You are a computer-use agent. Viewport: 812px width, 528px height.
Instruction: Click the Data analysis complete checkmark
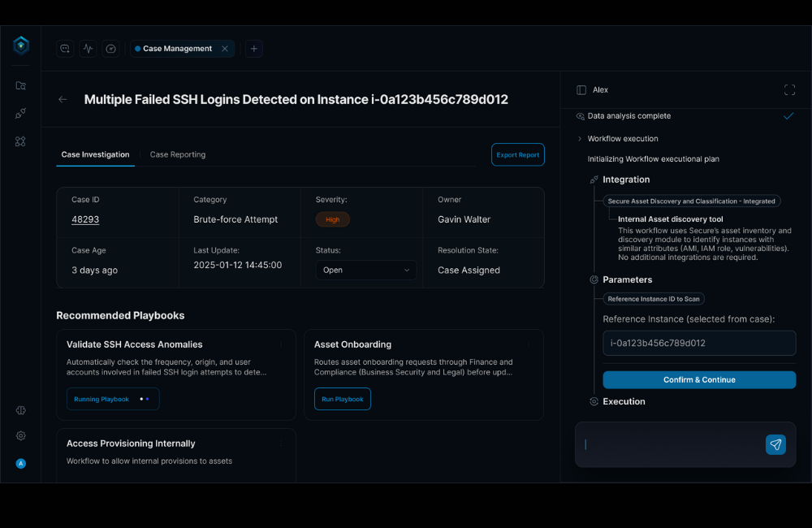point(788,115)
